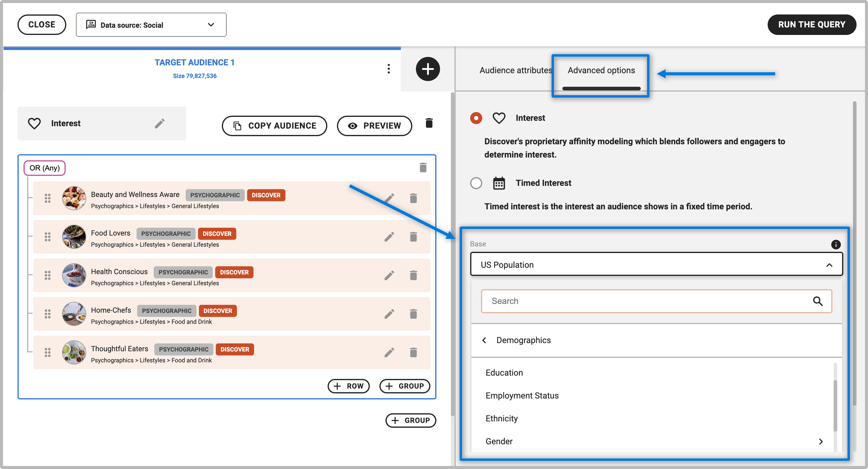Edit the Interest label pencil icon
Image resolution: width=868 pixels, height=469 pixels.
click(160, 124)
